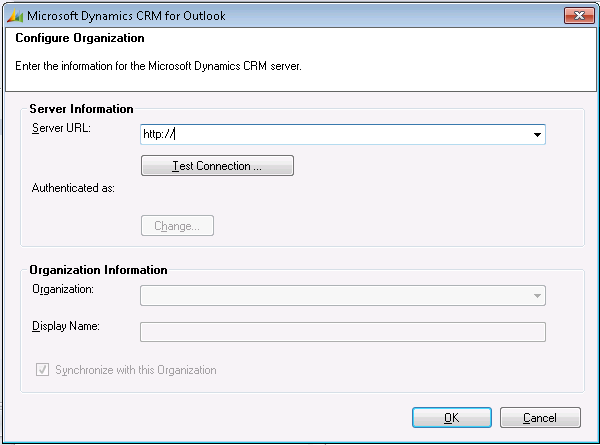Click the Server Information group title
The height and width of the screenshot is (445, 600).
tap(81, 108)
